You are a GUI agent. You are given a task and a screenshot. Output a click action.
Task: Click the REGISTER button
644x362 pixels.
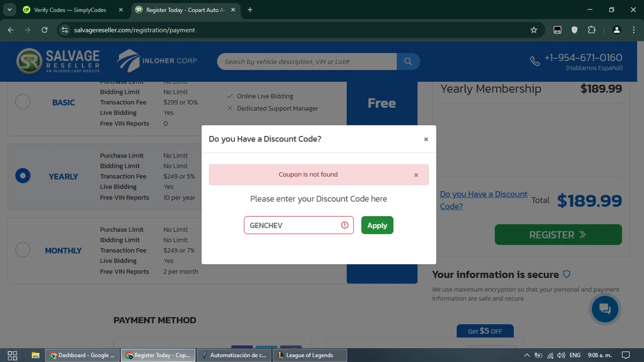[x=558, y=234]
